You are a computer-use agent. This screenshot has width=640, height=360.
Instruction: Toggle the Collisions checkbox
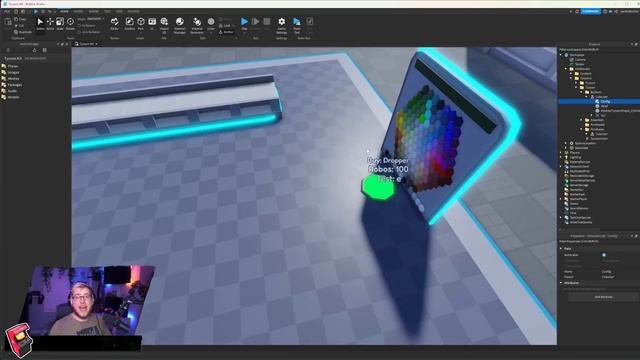coord(88,25)
